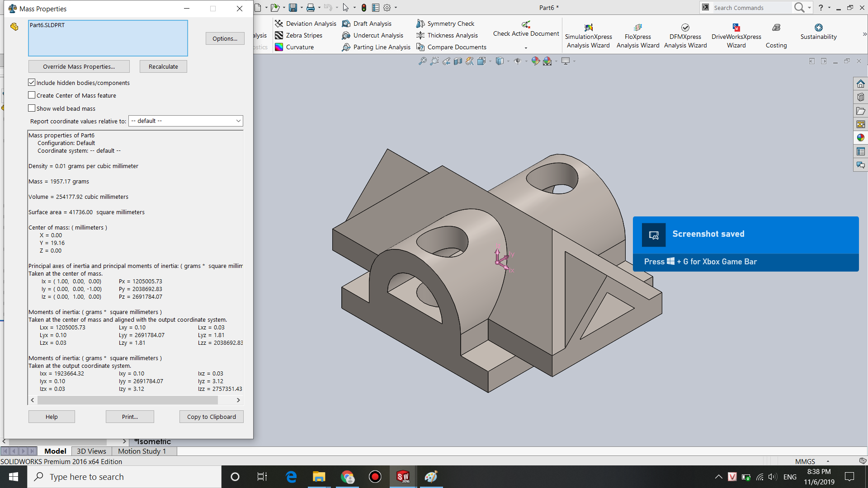Expand the Search Commands dropdown arrow
868x488 pixels.
(809, 8)
